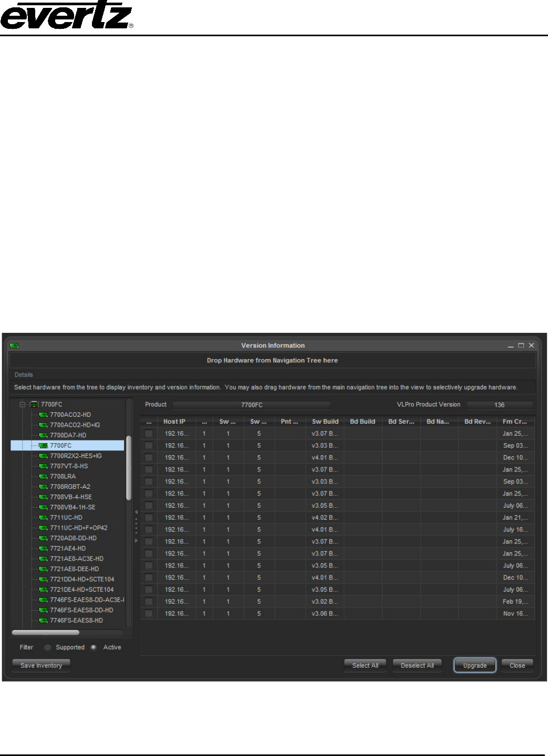Image resolution: width=548 pixels, height=756 pixels.
Task: Click the v3.02 B... software build cell
Action: coord(325,602)
